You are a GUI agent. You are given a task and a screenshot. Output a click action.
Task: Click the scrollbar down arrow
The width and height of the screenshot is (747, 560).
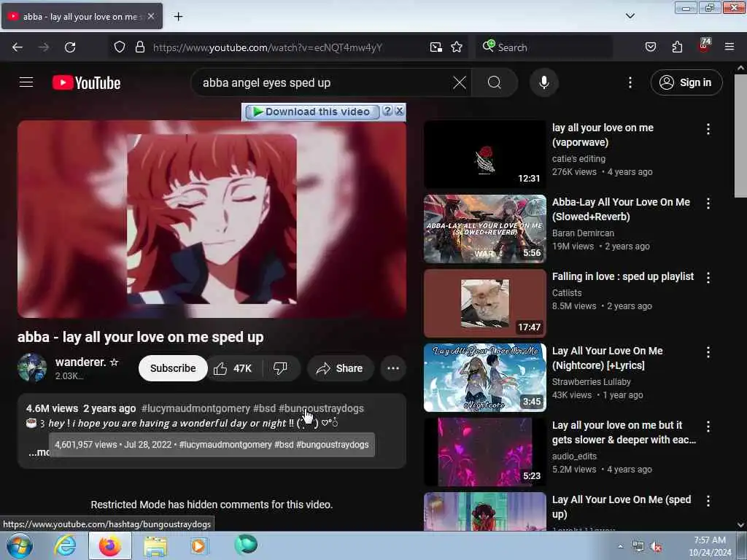point(740,525)
